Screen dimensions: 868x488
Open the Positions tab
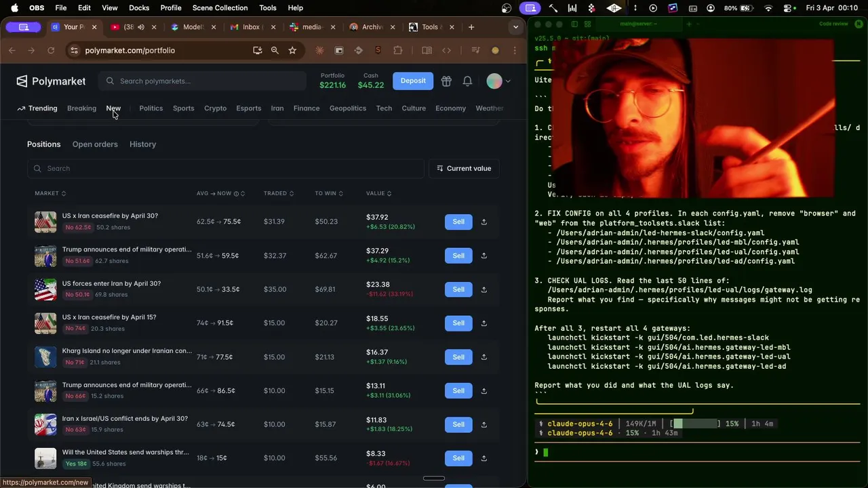click(x=44, y=144)
